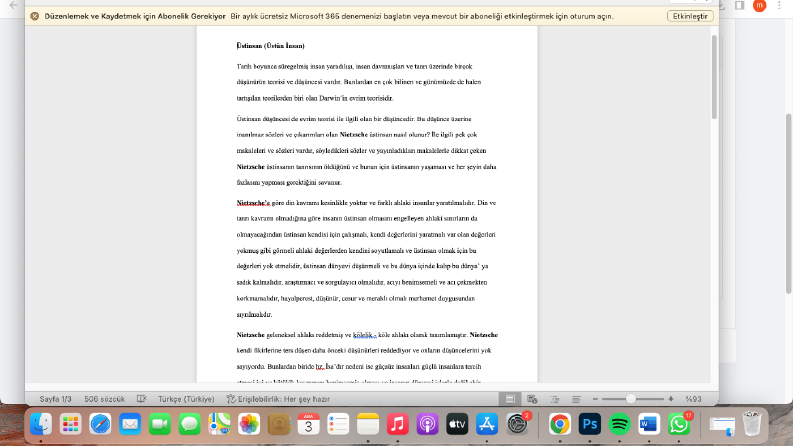Open Contacts from the dock
793x446 pixels.
[x=279, y=424]
